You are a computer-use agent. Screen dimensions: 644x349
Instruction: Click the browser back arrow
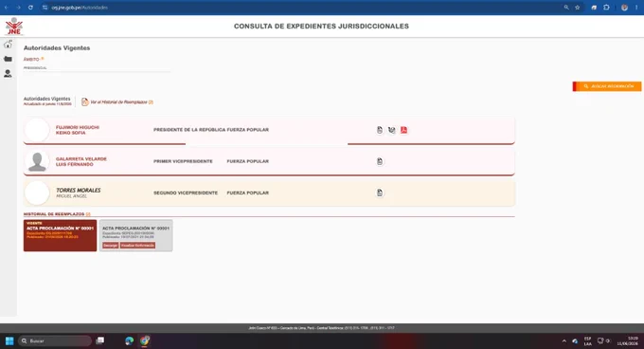pyautogui.click(x=7, y=8)
